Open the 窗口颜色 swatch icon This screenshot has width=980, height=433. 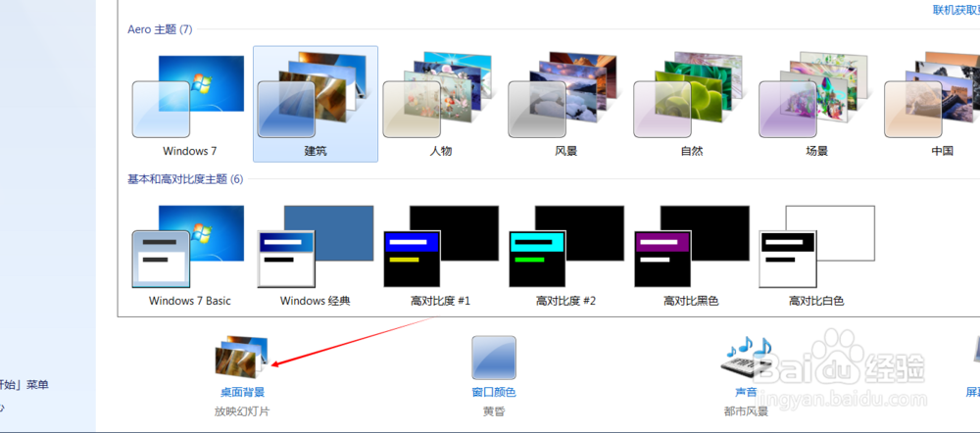pos(494,358)
